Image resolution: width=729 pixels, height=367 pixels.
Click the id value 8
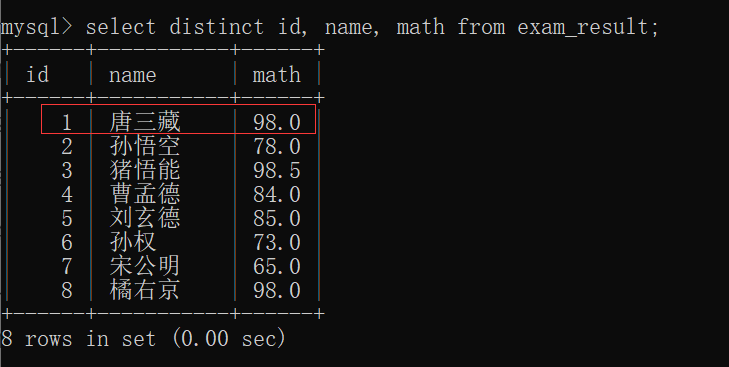66,290
